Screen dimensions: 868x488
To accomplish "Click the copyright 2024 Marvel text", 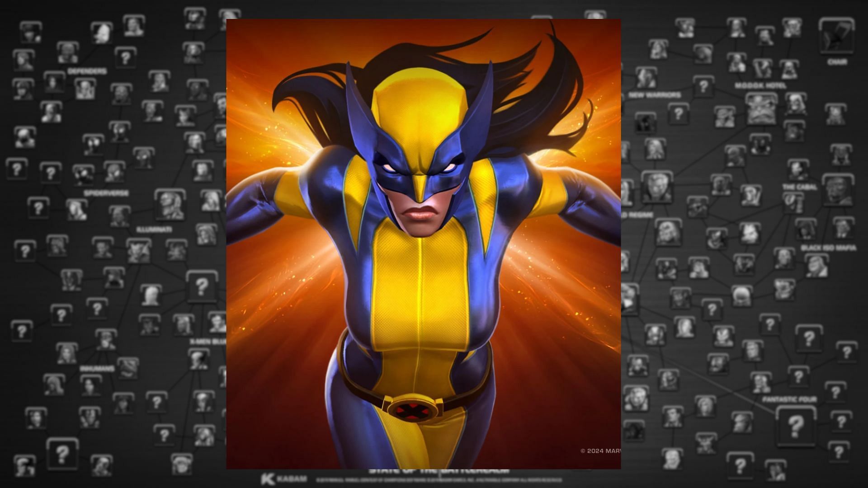I will pyautogui.click(x=600, y=450).
